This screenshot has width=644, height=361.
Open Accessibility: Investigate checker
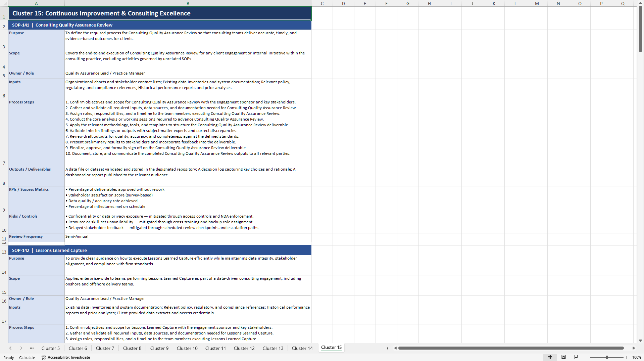(x=66, y=357)
